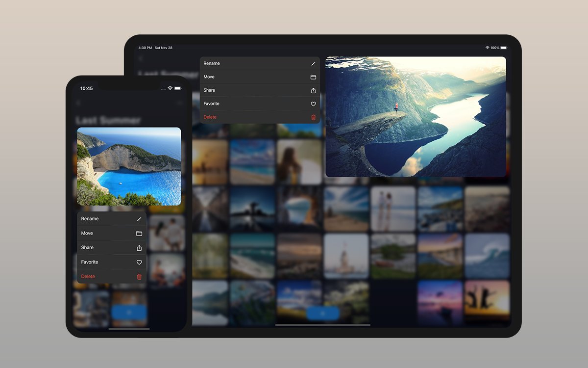Image resolution: width=588 pixels, height=368 pixels.
Task: Tap the iPhone Wi-Fi status icon
Action: (170, 88)
